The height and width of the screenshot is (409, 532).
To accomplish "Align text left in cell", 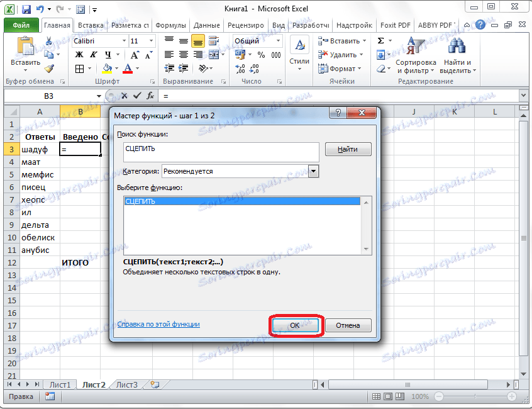I will tap(169, 55).
